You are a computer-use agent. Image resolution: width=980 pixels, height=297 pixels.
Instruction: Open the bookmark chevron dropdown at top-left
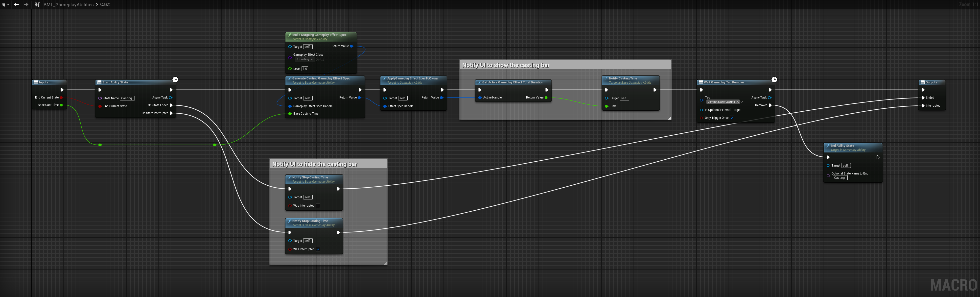[8, 4]
